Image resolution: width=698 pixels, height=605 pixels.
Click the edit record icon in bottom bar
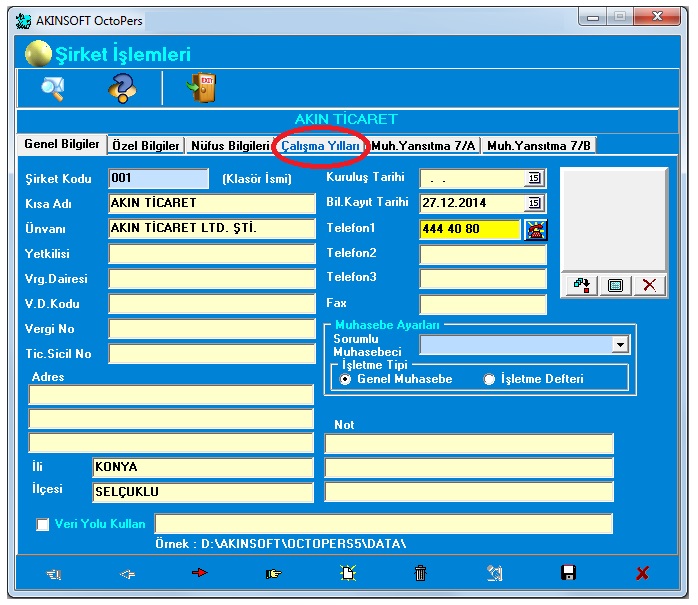[x=495, y=573]
